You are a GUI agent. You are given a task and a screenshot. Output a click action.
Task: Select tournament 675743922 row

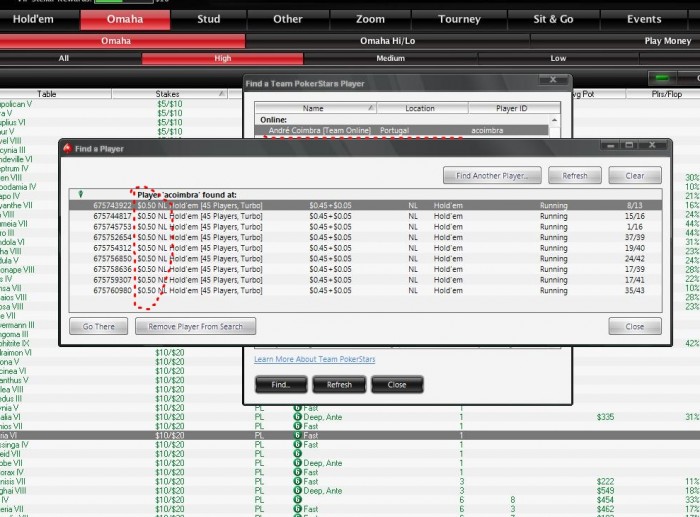click(x=365, y=205)
